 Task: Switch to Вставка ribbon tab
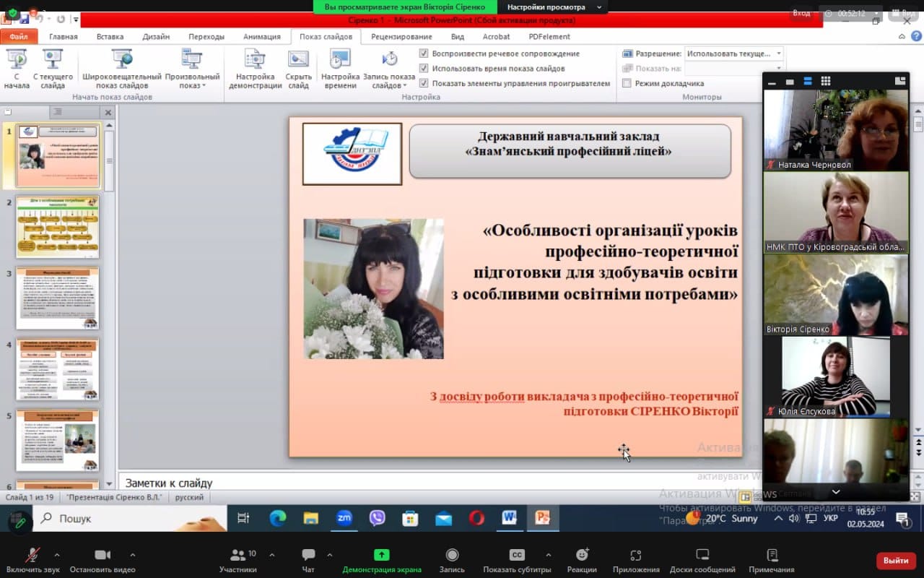click(x=110, y=37)
